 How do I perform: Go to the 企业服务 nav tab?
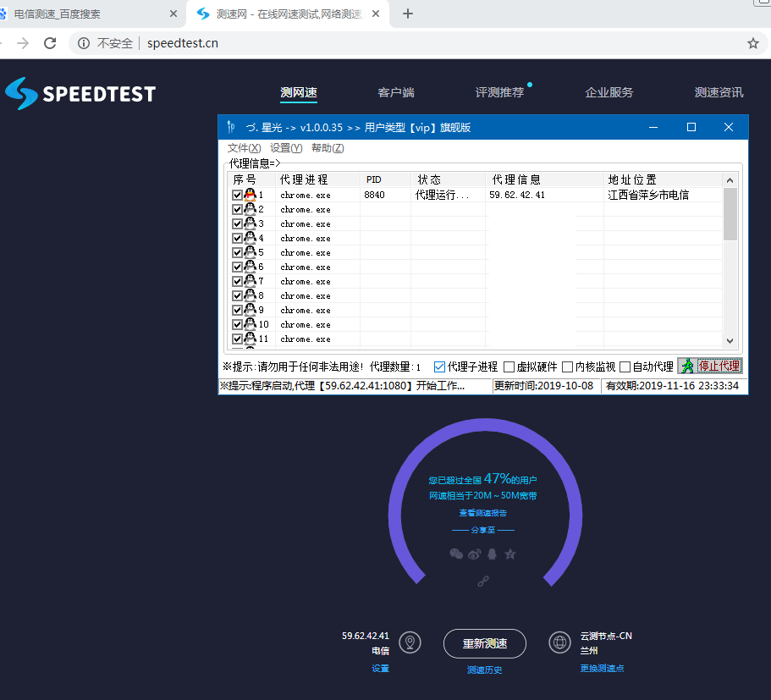[609, 92]
